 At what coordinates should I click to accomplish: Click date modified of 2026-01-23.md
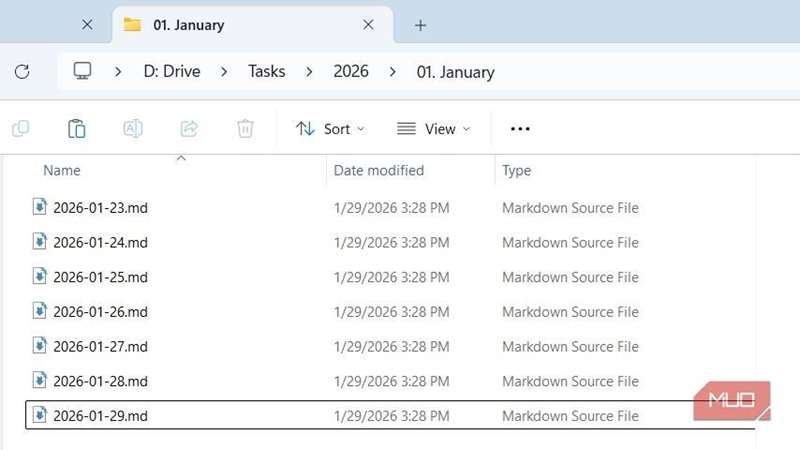(x=391, y=208)
